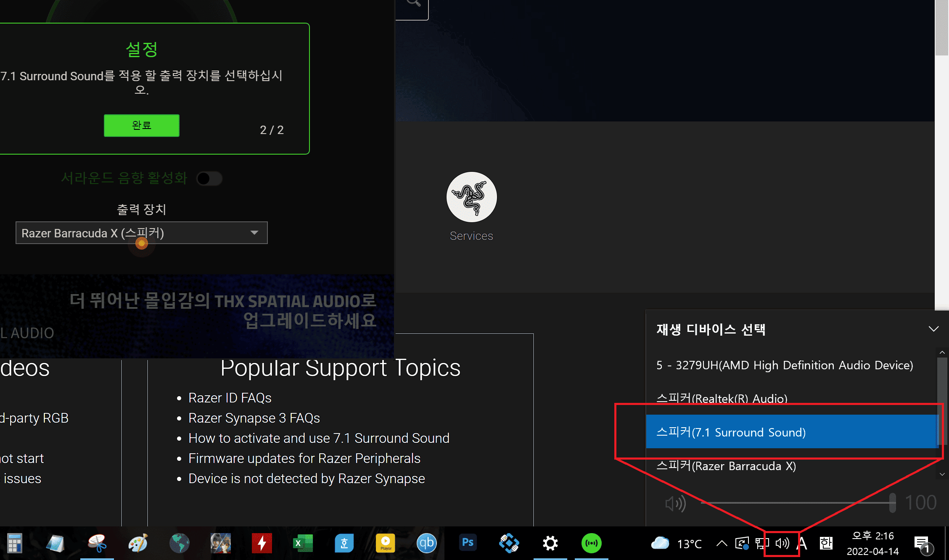Open the Razer Barracuda X output device dropdown
949x560 pixels.
click(x=141, y=233)
